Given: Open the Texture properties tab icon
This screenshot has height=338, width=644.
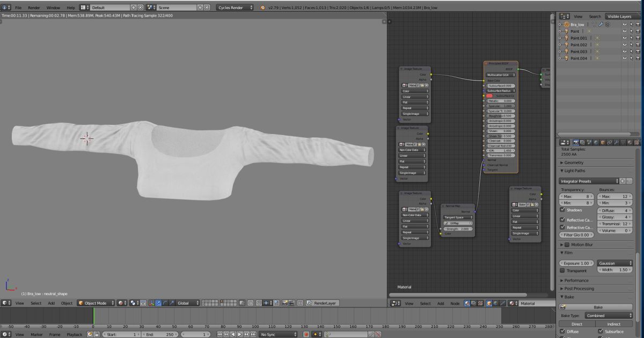Looking at the screenshot, I should [636, 142].
